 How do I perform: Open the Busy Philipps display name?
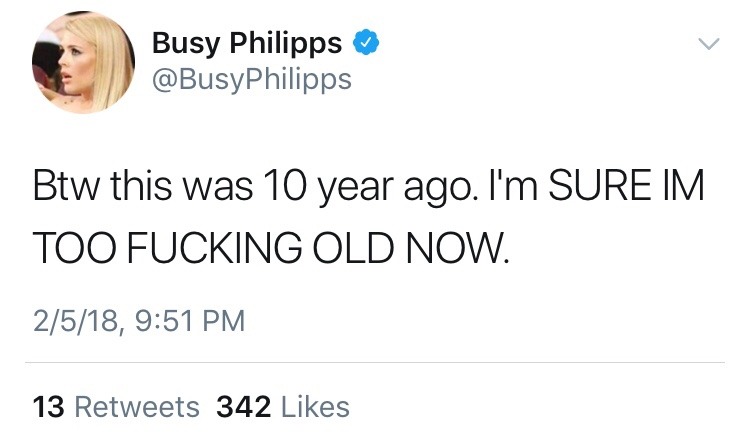[247, 43]
